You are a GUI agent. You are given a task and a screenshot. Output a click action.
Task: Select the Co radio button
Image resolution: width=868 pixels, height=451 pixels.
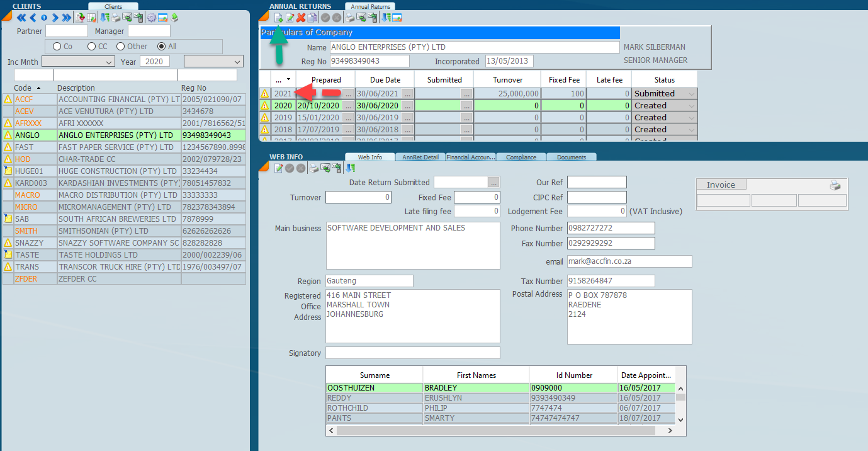pos(57,47)
